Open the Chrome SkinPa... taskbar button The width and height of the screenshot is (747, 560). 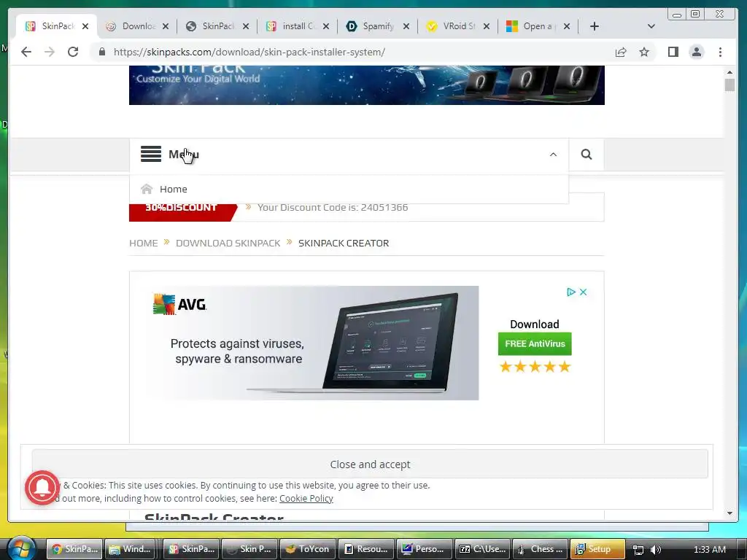click(x=76, y=549)
